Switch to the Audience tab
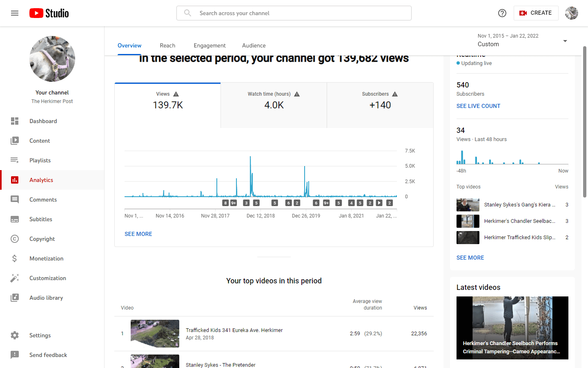 tap(254, 45)
